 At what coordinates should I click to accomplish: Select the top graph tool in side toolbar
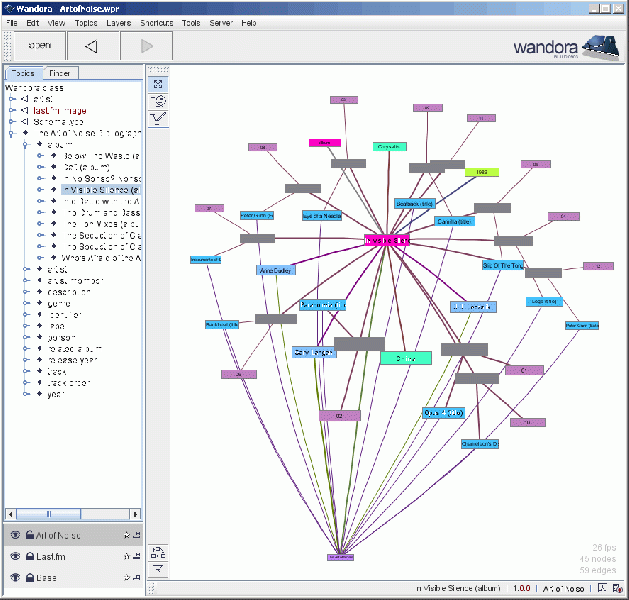pos(158,84)
